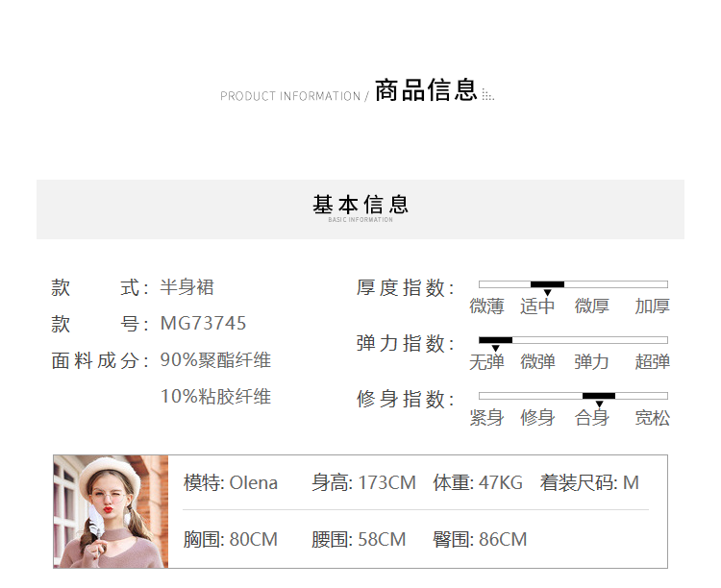Click the 紧身 fit label
This screenshot has height=588, width=721.
486,418
